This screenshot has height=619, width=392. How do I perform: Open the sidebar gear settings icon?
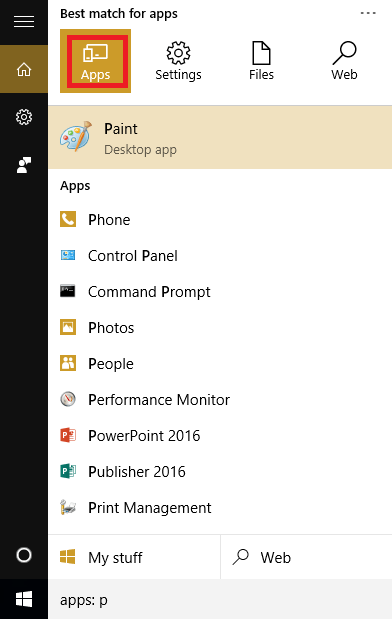(x=24, y=117)
